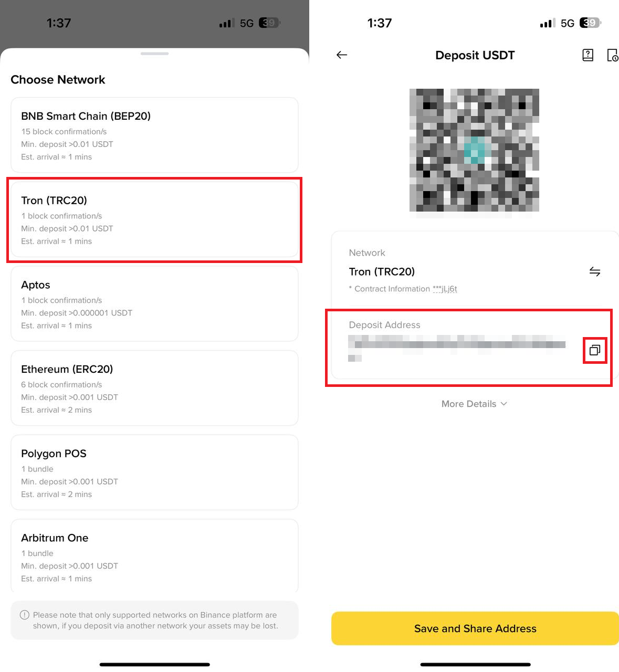Open the deposit history icon
Viewport: 619px width, 672px height.
[612, 55]
